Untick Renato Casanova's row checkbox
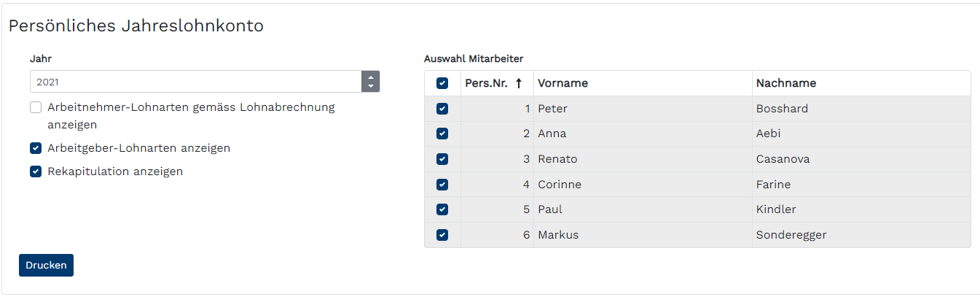The height and width of the screenshot is (297, 980). tap(442, 159)
